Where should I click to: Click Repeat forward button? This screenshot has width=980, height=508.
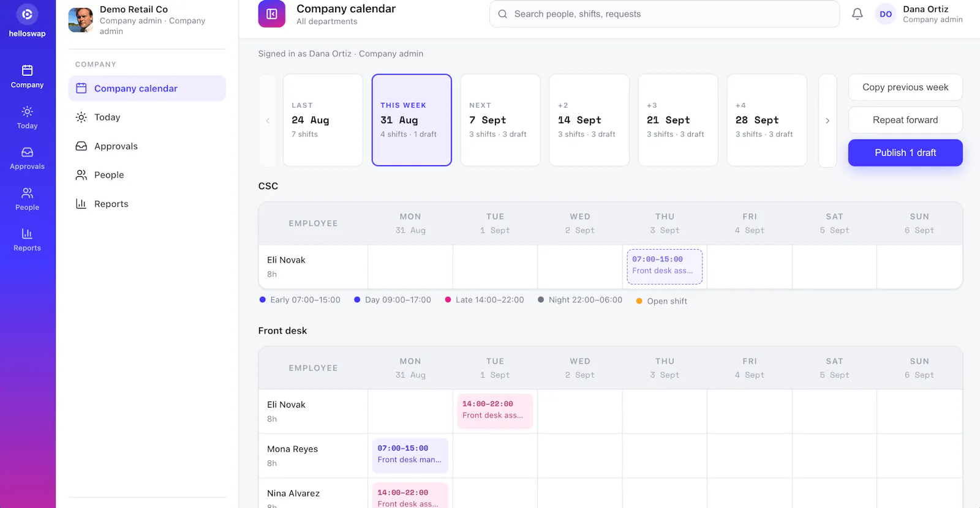(x=905, y=120)
